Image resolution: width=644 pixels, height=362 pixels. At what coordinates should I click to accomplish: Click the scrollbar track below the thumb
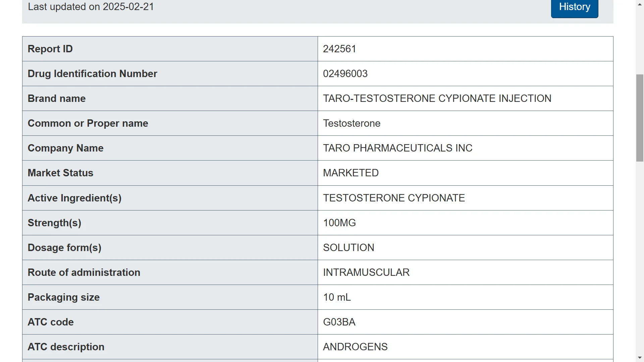tap(640, 258)
